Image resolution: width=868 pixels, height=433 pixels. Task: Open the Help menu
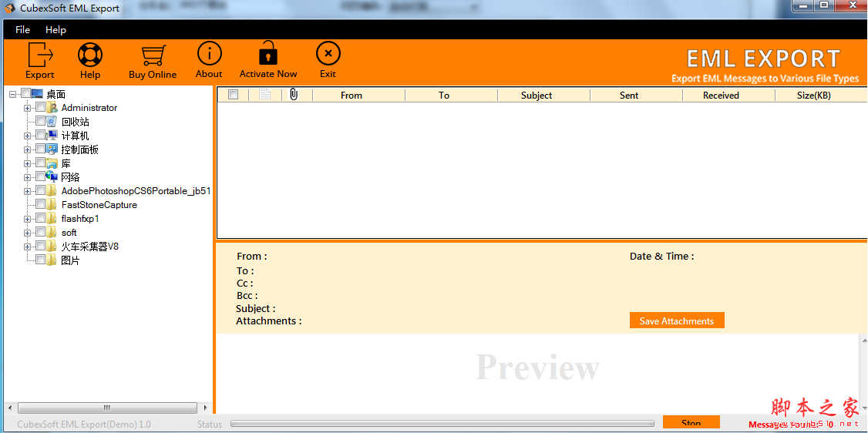[56, 30]
